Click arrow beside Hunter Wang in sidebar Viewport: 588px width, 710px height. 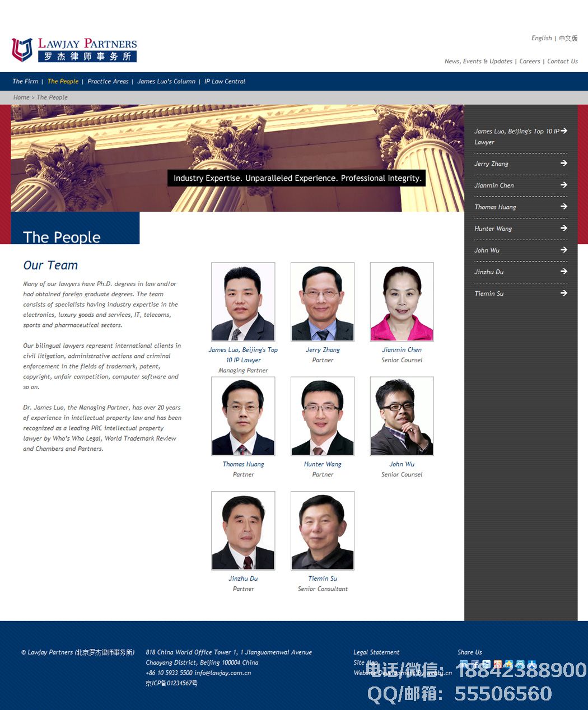(x=564, y=228)
